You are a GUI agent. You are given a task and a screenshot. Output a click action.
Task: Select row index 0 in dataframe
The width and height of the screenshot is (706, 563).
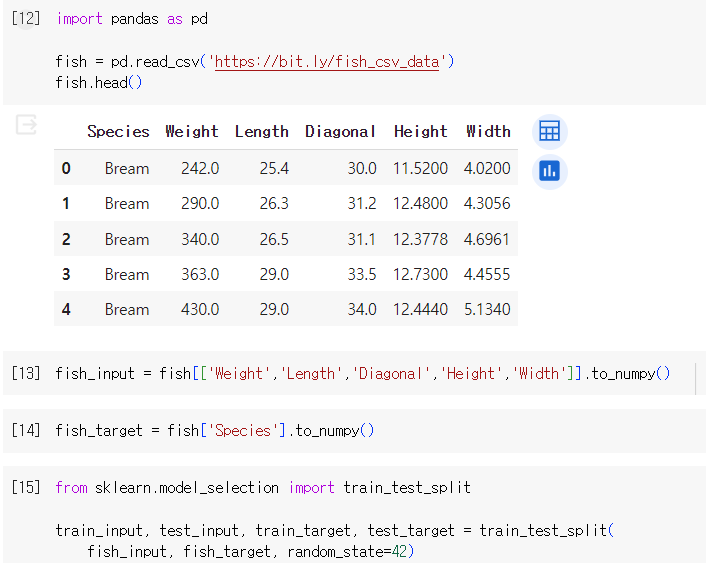coord(66,168)
